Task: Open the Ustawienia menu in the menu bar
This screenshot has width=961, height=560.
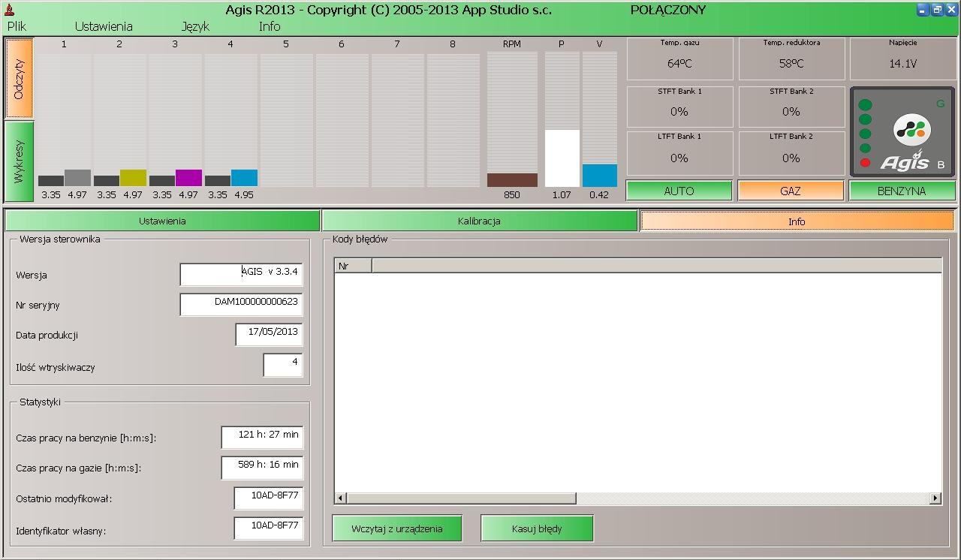Action: click(x=104, y=26)
